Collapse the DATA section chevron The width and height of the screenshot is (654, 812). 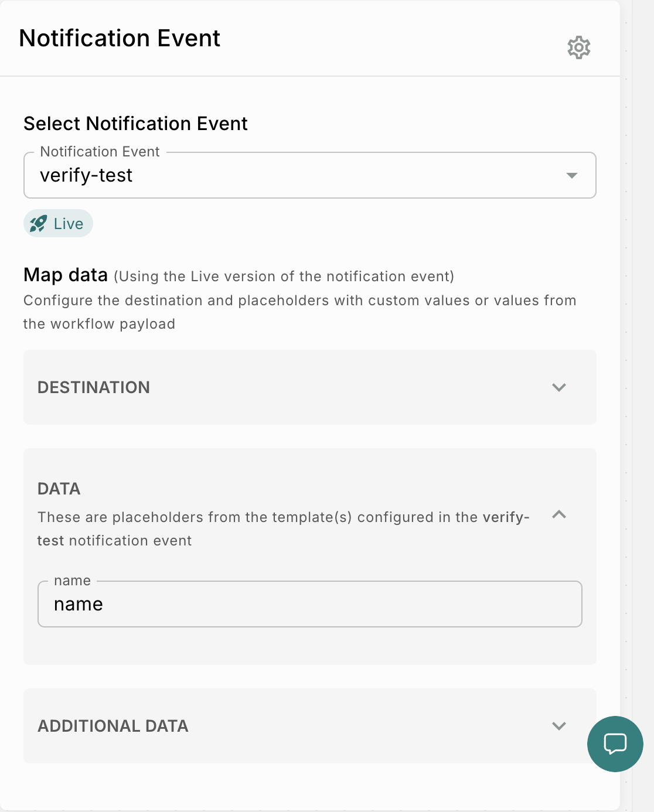click(559, 514)
